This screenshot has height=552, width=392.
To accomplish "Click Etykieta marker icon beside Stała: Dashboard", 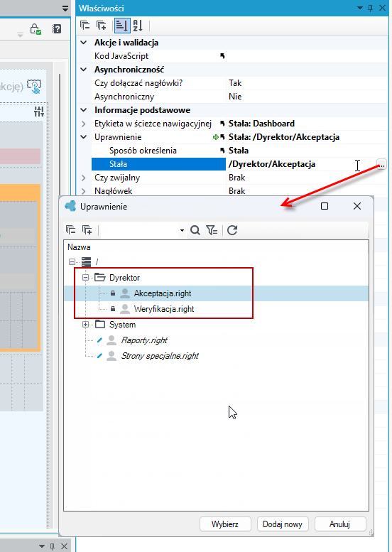I will pos(222,124).
